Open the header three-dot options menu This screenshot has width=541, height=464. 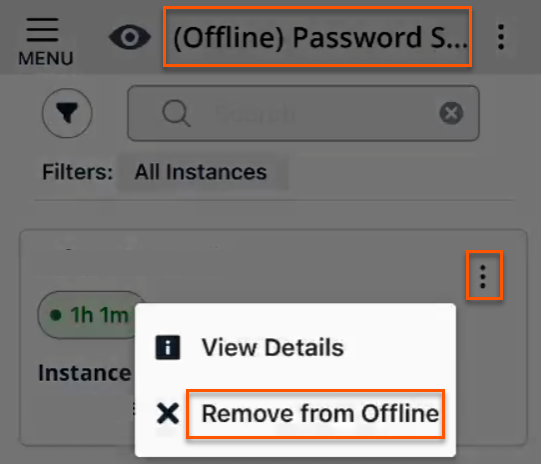pos(501,37)
